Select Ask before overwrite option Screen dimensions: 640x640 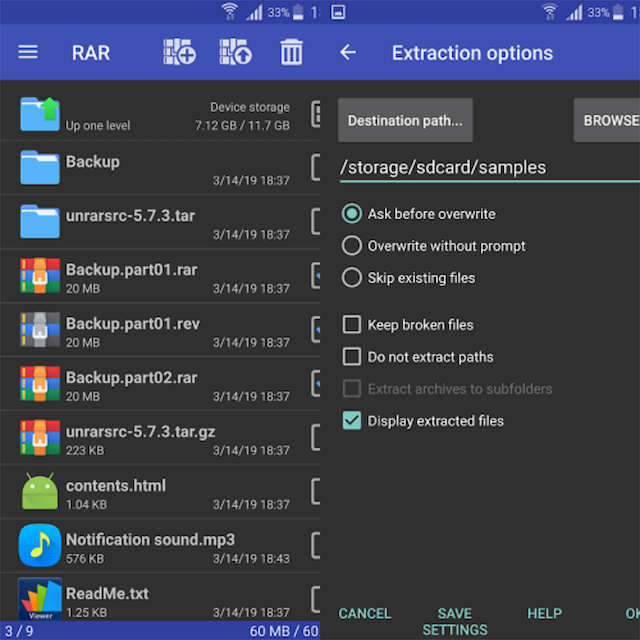[x=352, y=213]
